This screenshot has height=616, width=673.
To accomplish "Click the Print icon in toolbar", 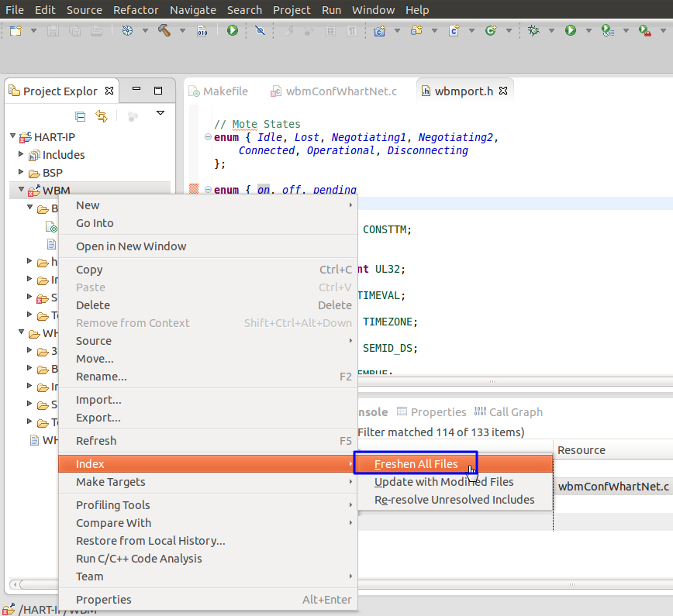I will 95,31.
